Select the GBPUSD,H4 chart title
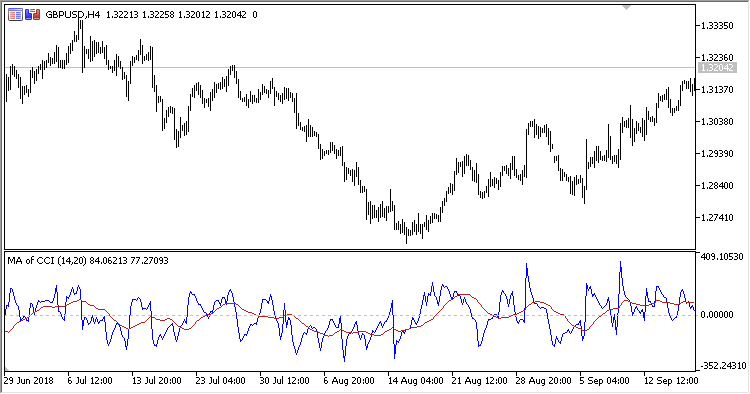750x394 pixels. [x=73, y=15]
